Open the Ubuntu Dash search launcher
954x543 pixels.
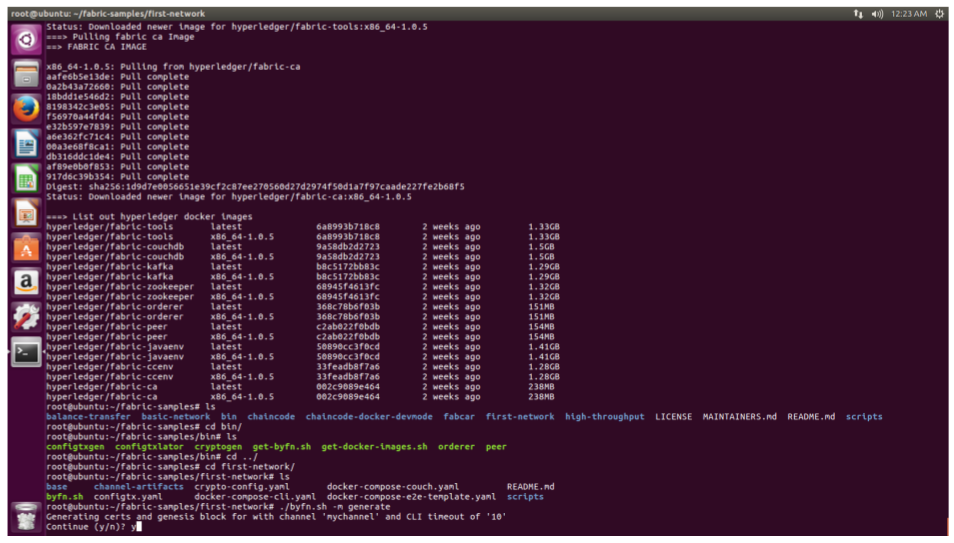click(26, 40)
